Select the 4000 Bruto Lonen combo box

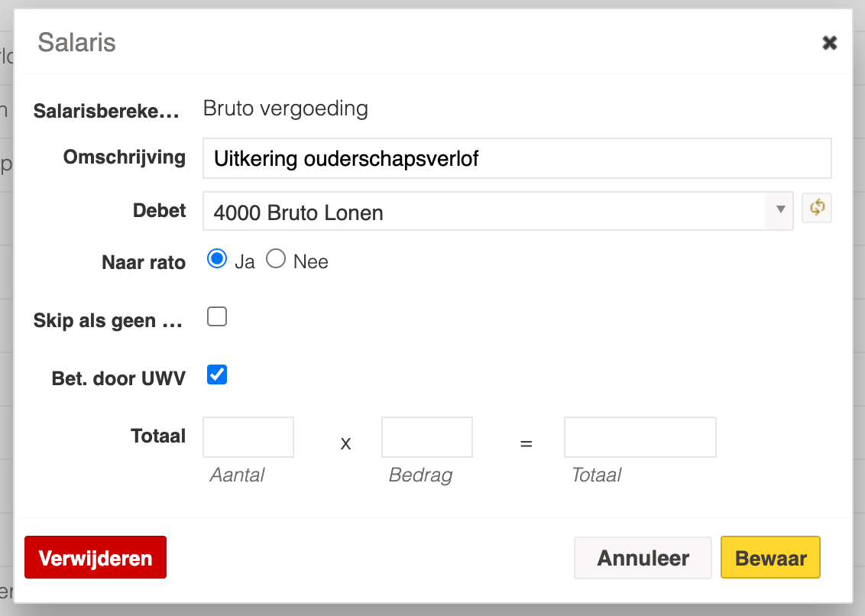tap(497, 211)
